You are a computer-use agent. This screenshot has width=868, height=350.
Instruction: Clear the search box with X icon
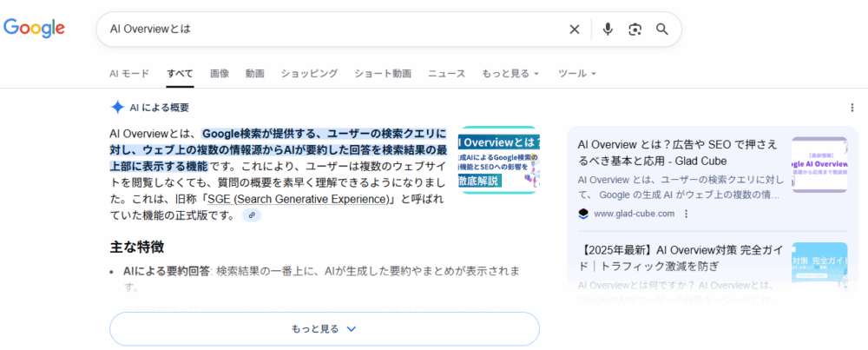[x=574, y=30]
